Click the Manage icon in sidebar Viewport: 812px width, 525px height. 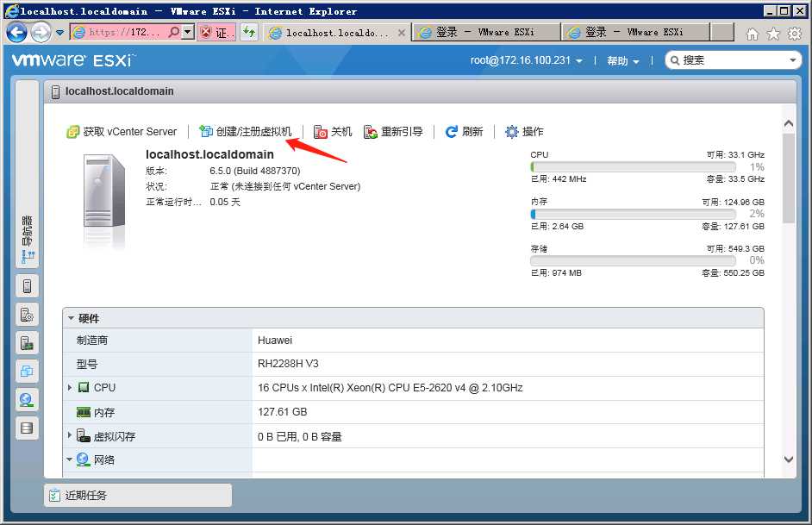(x=27, y=315)
